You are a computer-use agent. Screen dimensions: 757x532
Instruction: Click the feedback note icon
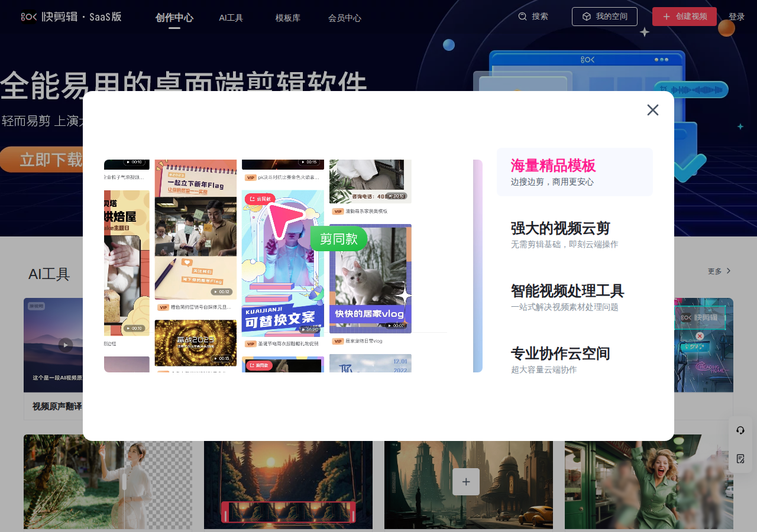(x=740, y=459)
